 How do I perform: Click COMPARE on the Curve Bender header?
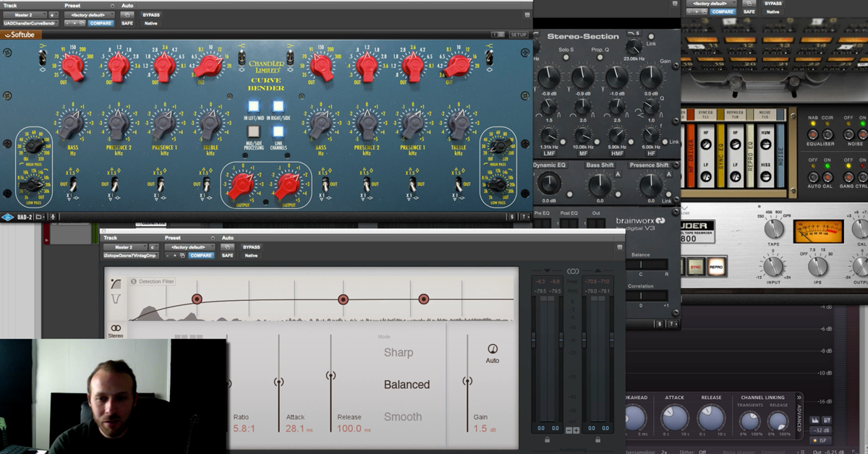click(101, 22)
